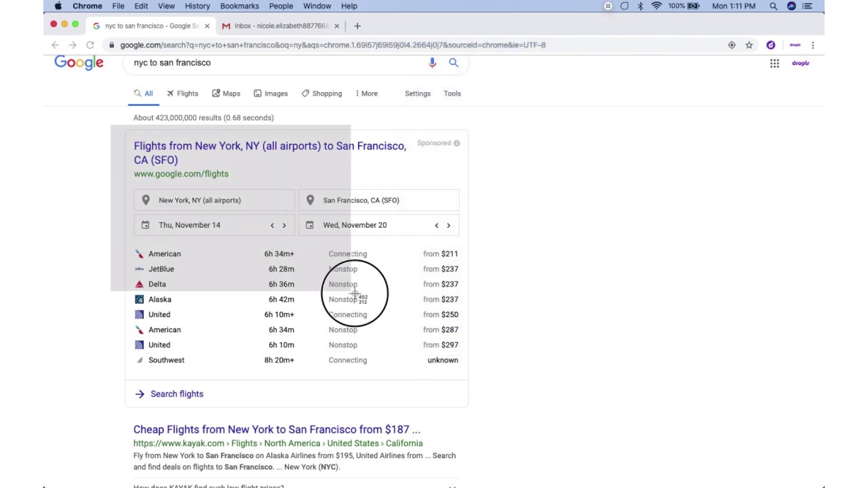868x488 pixels.
Task: Reload the current page
Action: (x=90, y=45)
